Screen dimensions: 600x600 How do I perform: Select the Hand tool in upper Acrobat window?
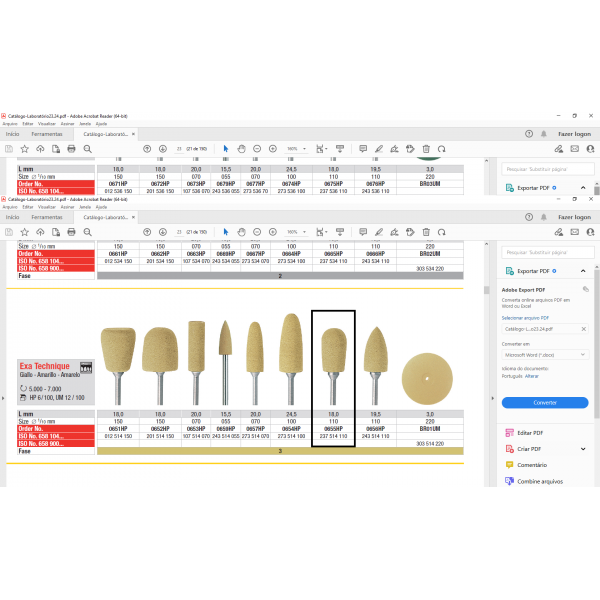point(241,149)
